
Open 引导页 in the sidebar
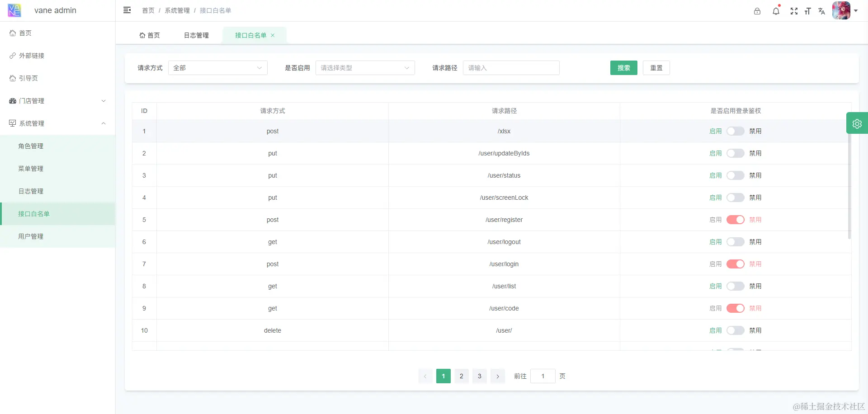tap(57, 78)
